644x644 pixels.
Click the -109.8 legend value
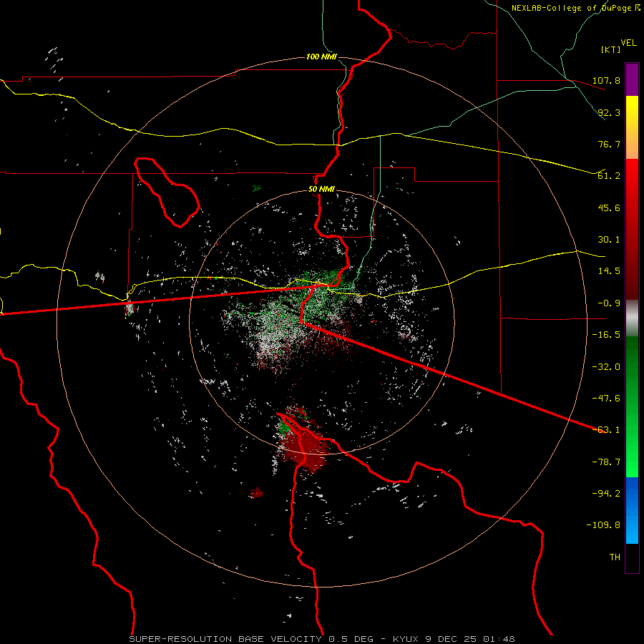[604, 525]
